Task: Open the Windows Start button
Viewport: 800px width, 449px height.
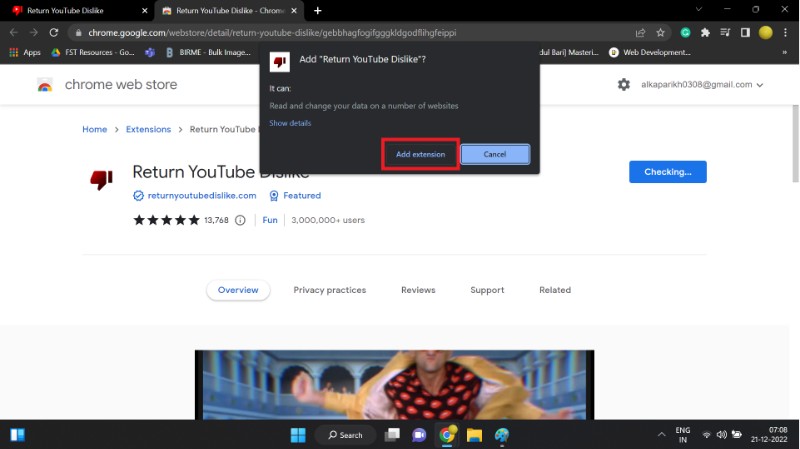Action: pos(298,435)
